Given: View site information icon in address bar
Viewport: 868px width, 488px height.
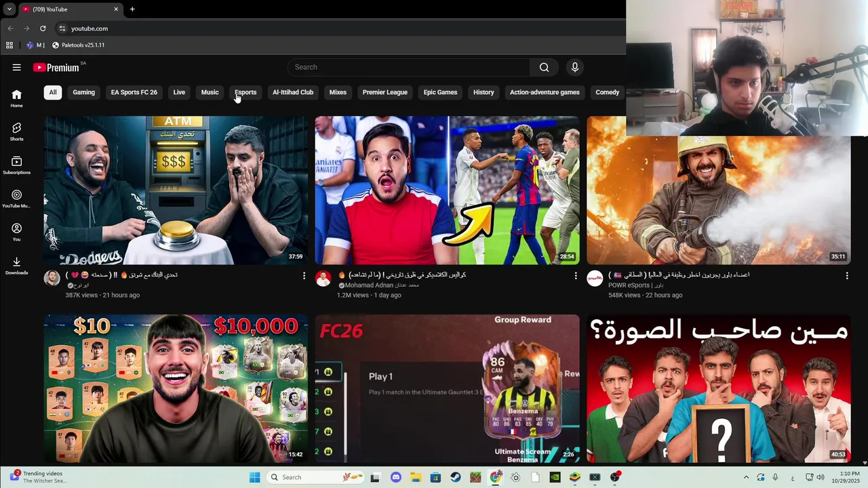Looking at the screenshot, I should coord(62,28).
